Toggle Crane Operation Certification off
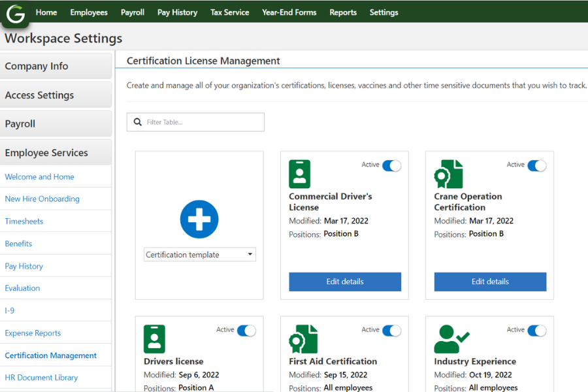The width and height of the screenshot is (588, 392). [537, 166]
